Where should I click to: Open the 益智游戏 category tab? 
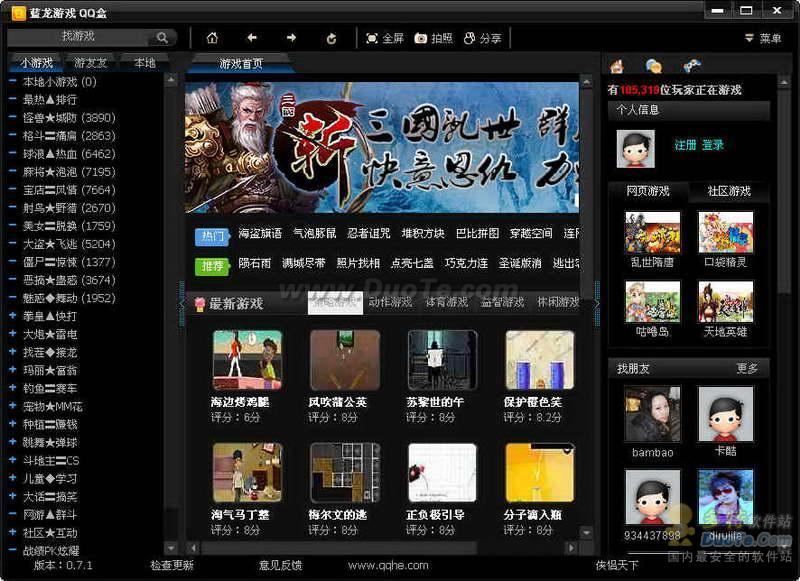pyautogui.click(x=503, y=302)
